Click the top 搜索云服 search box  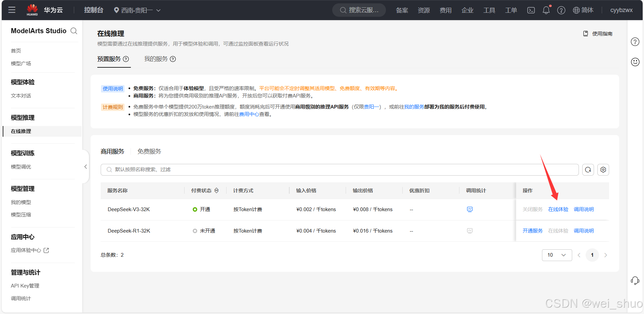point(359,10)
